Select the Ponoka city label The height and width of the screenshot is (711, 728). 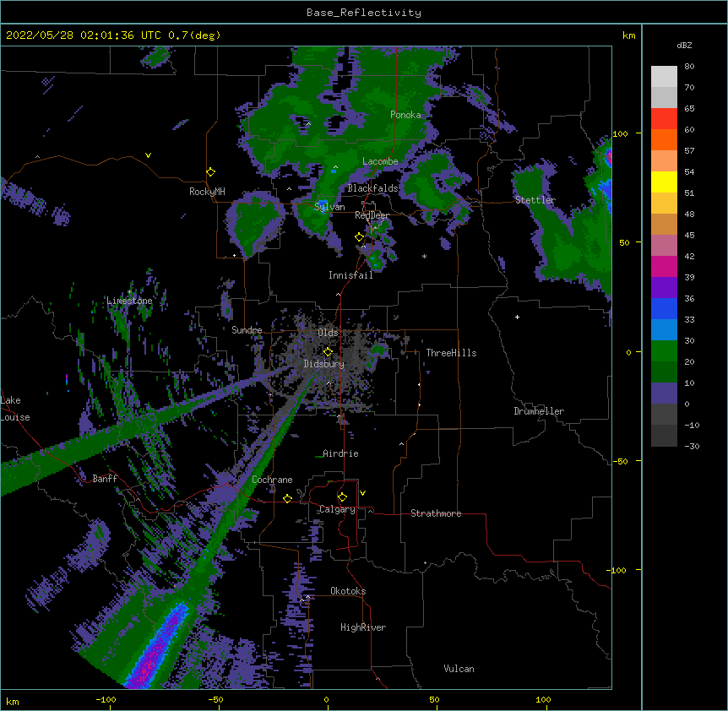[405, 115]
